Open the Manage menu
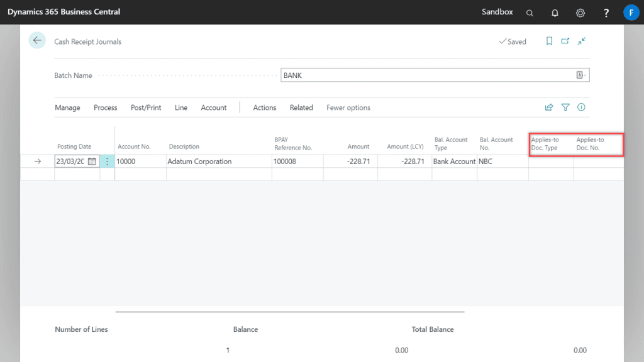This screenshot has width=644, height=362. point(67,107)
